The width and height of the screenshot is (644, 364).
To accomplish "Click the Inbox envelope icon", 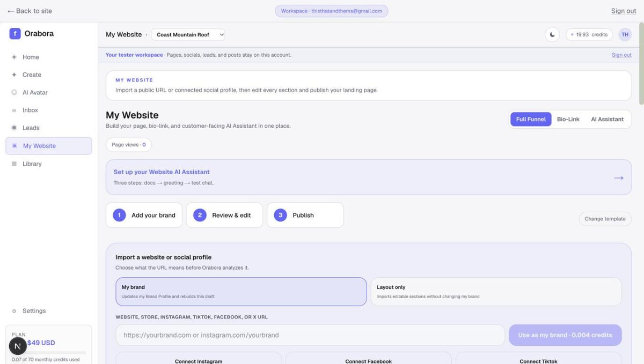I will point(14,110).
